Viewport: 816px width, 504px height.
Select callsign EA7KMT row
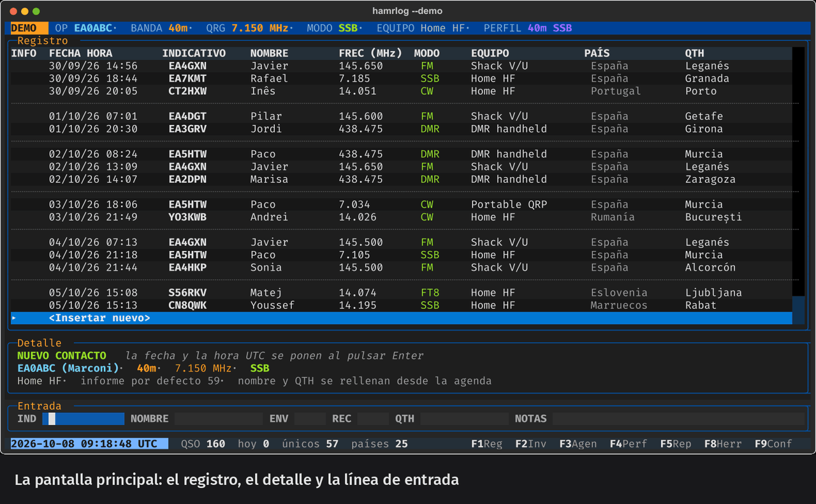pos(402,78)
